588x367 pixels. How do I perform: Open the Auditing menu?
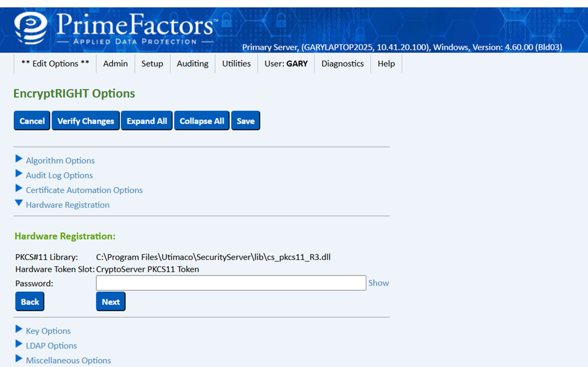point(192,64)
